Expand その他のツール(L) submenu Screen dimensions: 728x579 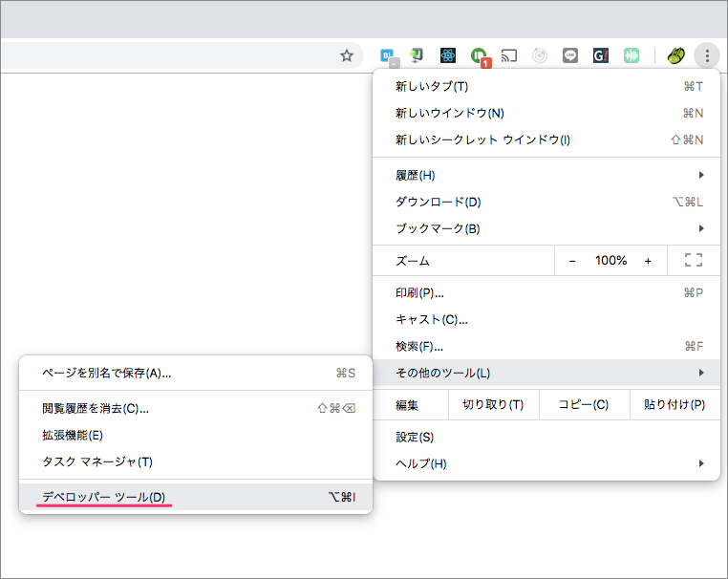546,373
